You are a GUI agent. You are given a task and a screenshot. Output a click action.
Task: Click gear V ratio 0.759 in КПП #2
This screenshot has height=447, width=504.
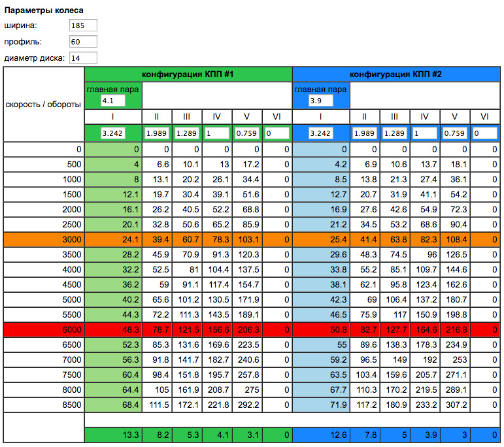455,133
